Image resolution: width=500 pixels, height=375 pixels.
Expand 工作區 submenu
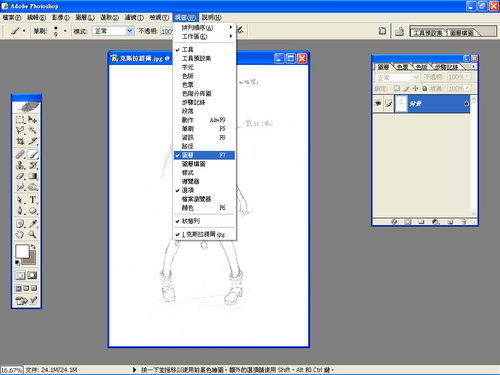click(204, 36)
